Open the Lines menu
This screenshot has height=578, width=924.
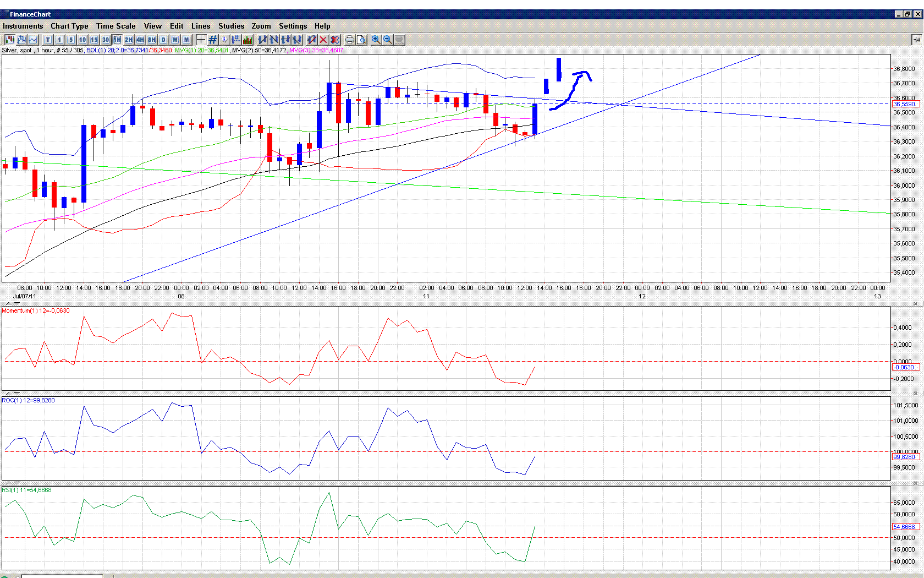(x=201, y=26)
